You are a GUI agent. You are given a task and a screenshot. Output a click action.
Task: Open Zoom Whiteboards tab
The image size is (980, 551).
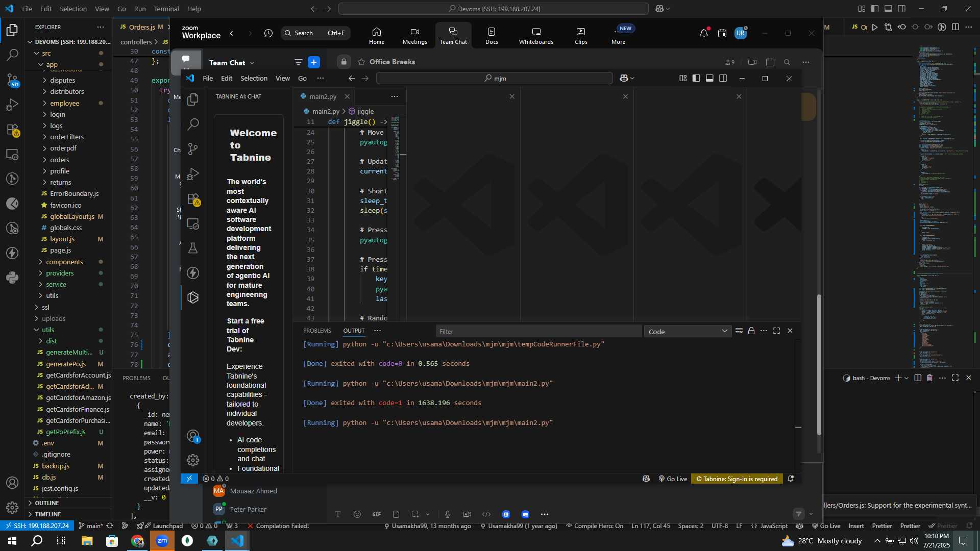pos(536,36)
